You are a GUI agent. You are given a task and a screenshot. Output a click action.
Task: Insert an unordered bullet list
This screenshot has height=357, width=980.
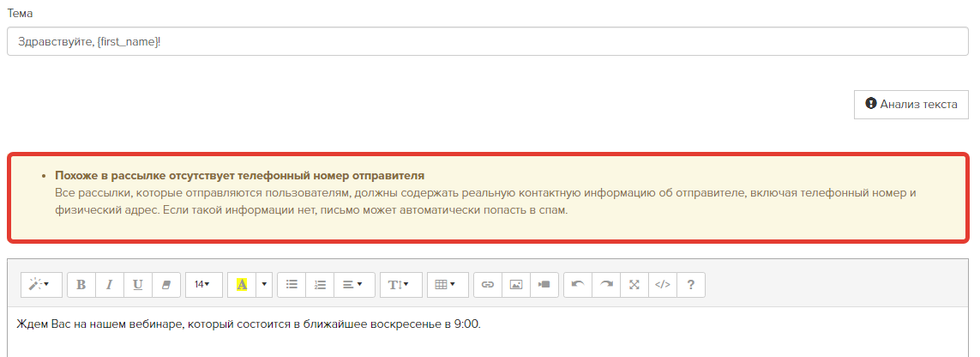(292, 284)
